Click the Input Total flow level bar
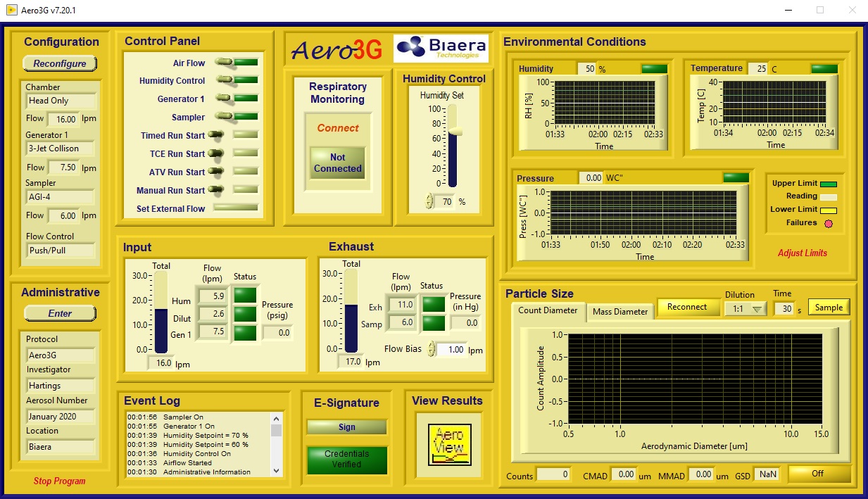Screen dimensions: 868x499 161,312
